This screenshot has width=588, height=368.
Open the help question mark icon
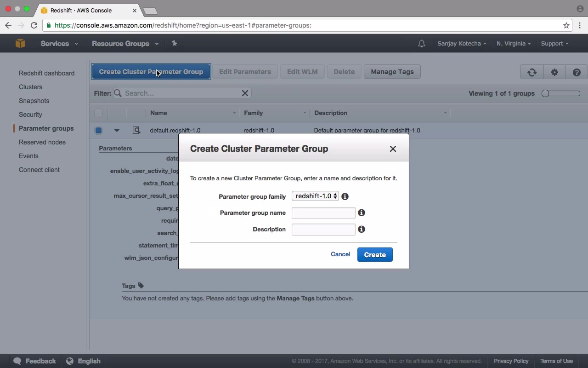coord(577,72)
